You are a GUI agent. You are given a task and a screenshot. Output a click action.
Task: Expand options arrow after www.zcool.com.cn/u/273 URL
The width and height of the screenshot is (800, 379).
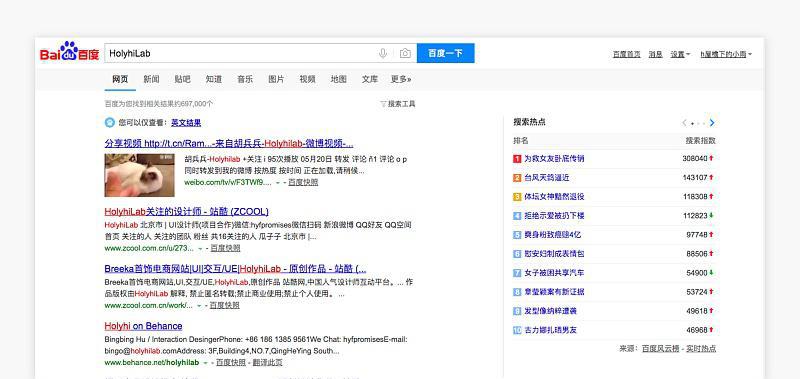pos(200,248)
